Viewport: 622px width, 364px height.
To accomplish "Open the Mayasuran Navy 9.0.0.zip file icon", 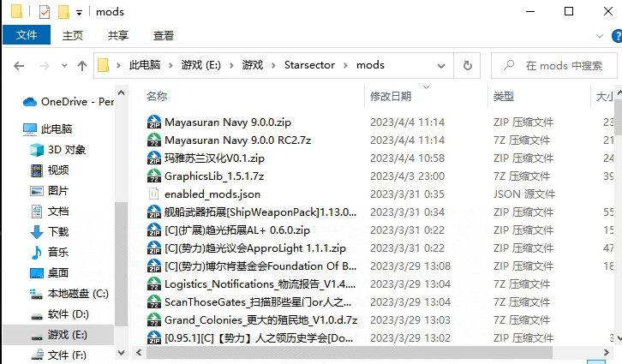I will (x=154, y=122).
